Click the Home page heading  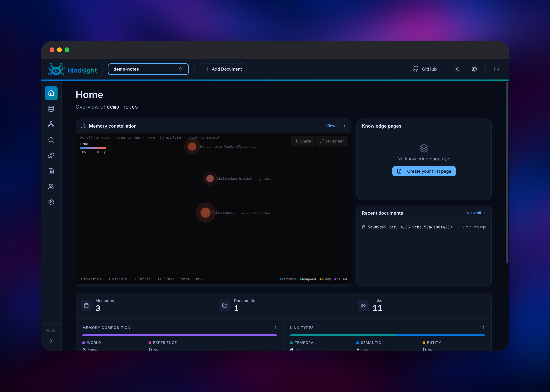click(89, 95)
